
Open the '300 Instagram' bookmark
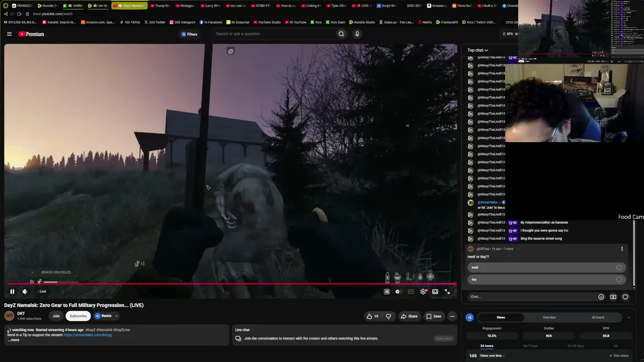182,22
